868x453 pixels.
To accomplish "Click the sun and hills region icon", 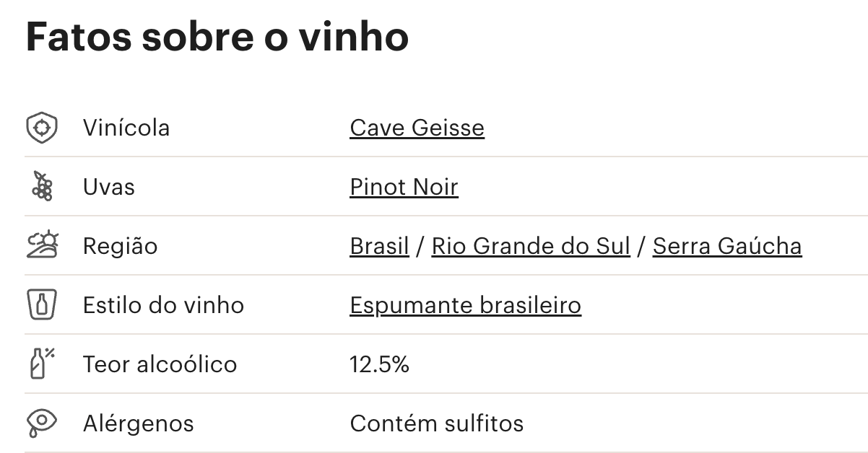I will (x=42, y=246).
